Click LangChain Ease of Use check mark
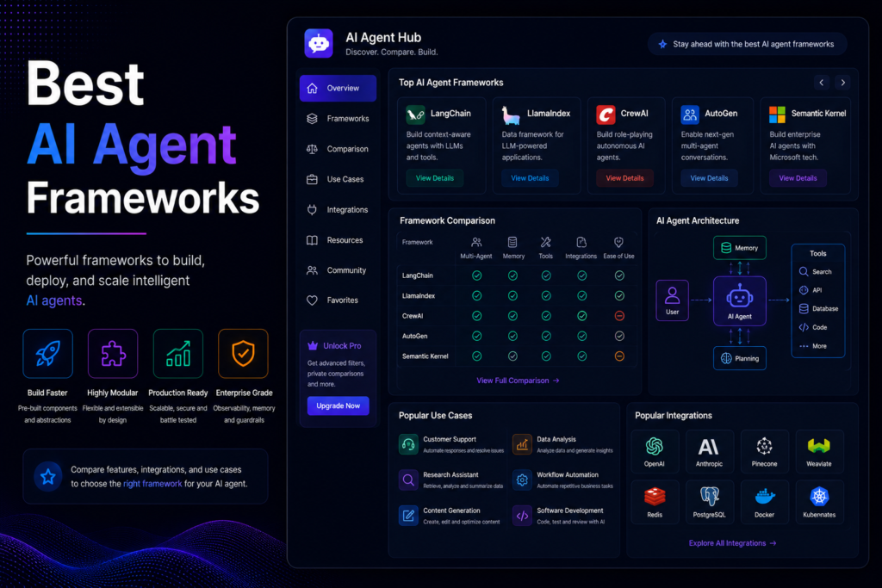Image resolution: width=882 pixels, height=588 pixels. [619, 275]
